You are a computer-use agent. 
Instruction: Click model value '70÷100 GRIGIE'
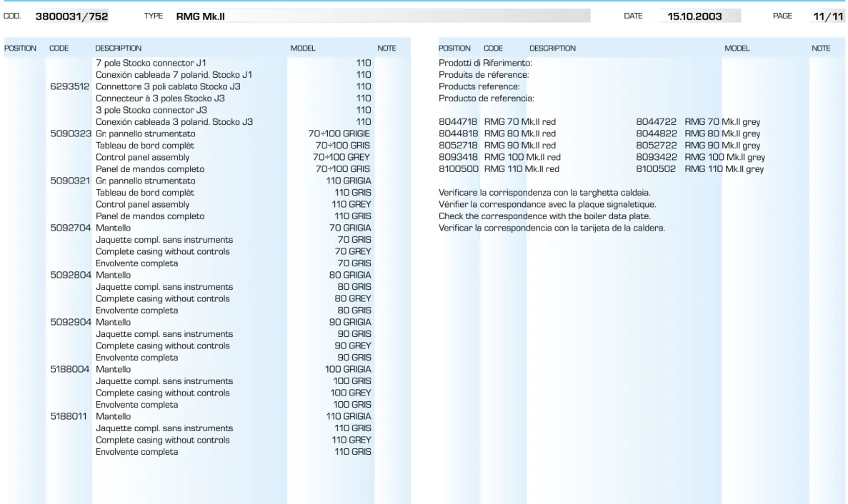click(x=339, y=133)
